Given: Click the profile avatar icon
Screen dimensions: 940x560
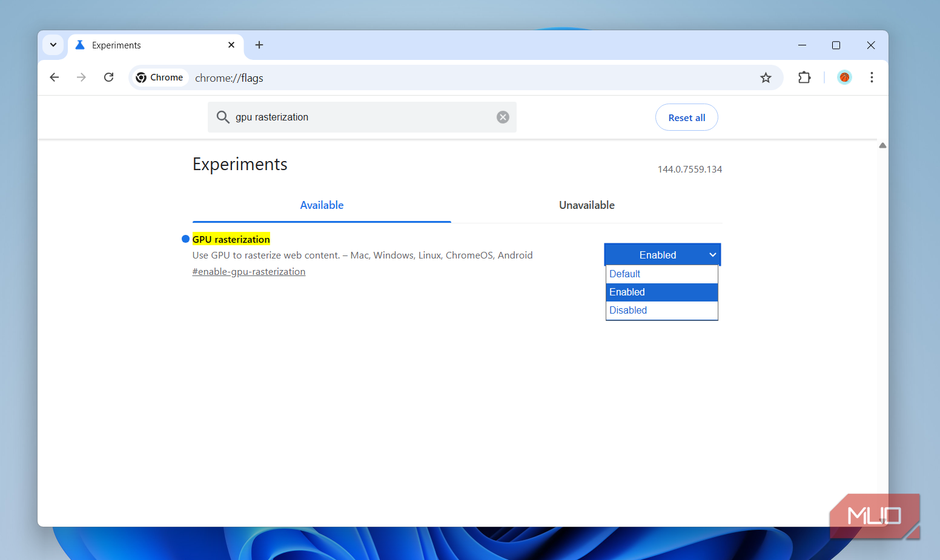Looking at the screenshot, I should 844,77.
